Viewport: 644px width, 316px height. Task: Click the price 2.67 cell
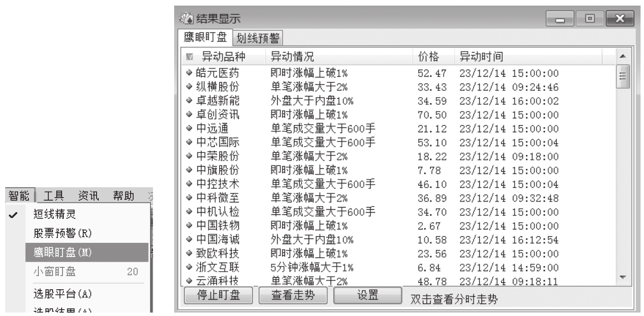click(429, 226)
